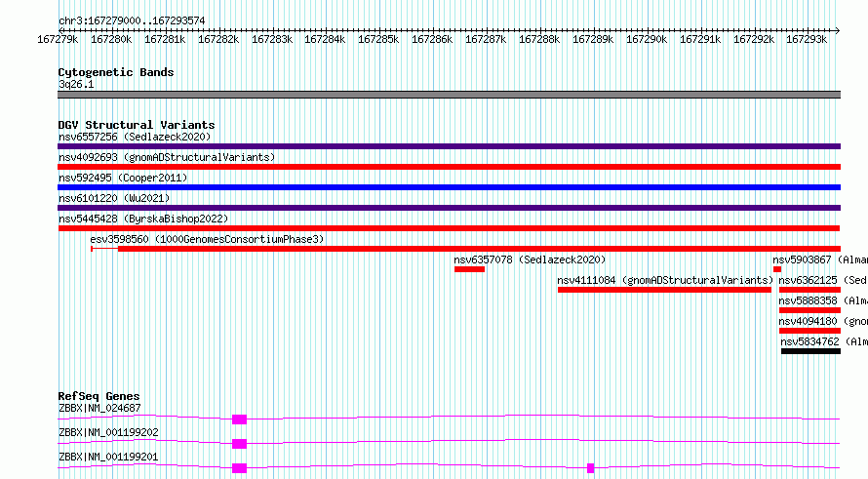Viewport: 868px width, 479px height.
Task: Click the ZBBX|NM_001199202 transcript label
Action: point(108,432)
